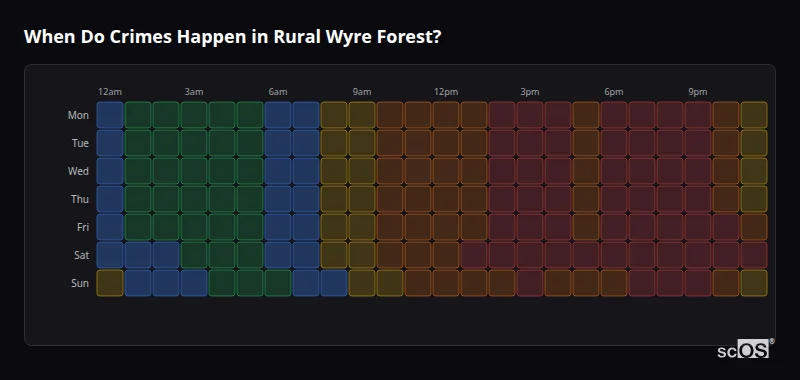Click the Wednesday 12pm orange cell
The height and width of the screenshot is (380, 800).
[446, 171]
